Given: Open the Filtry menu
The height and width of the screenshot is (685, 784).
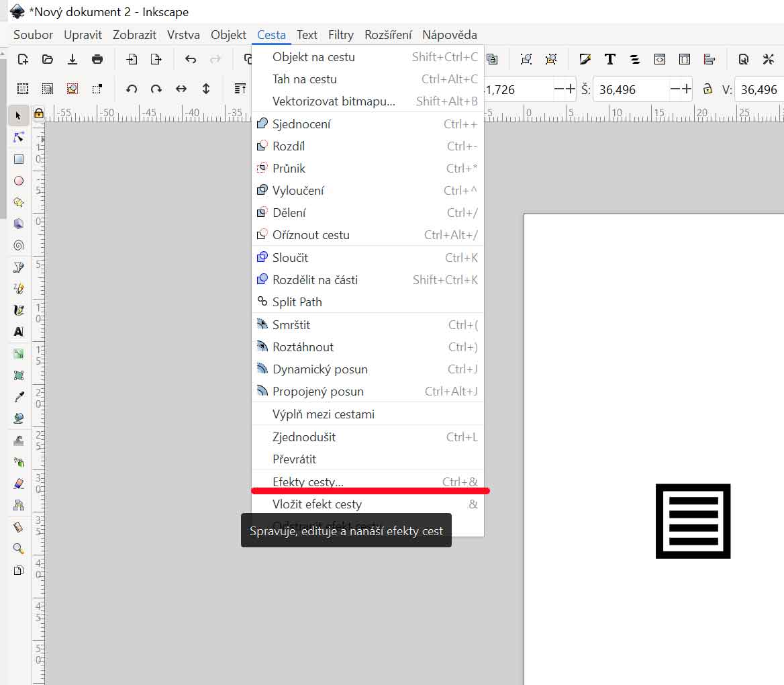Looking at the screenshot, I should 341,35.
